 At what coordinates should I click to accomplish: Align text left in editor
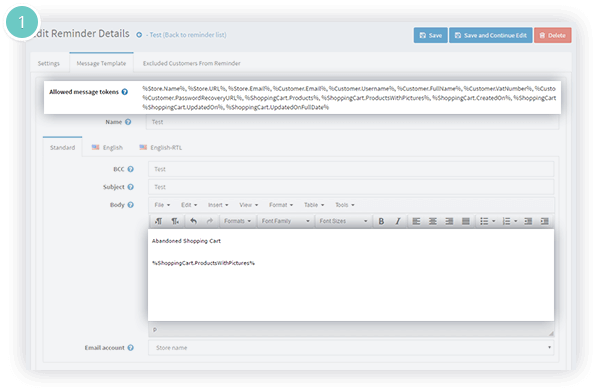coord(416,221)
